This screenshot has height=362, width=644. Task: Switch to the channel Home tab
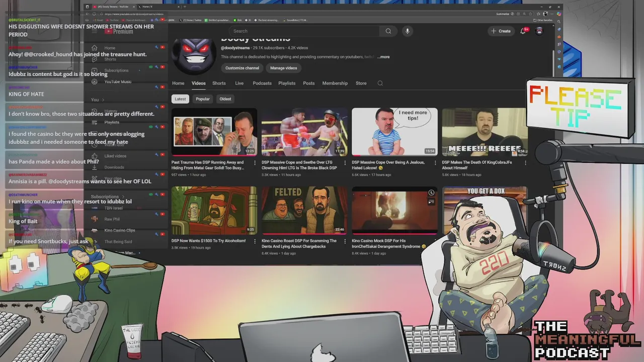pyautogui.click(x=178, y=83)
